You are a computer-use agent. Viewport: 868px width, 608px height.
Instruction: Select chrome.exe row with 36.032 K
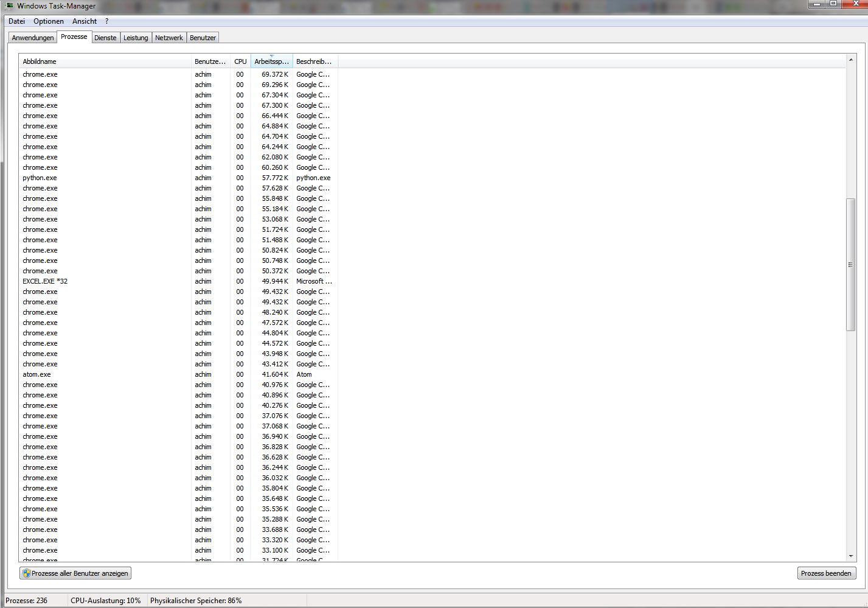click(x=178, y=478)
